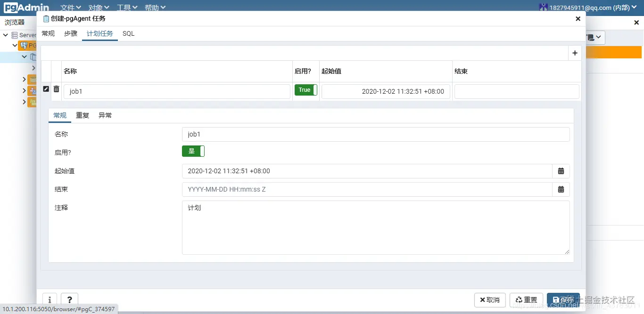Open the 帮助 menu

tap(155, 8)
